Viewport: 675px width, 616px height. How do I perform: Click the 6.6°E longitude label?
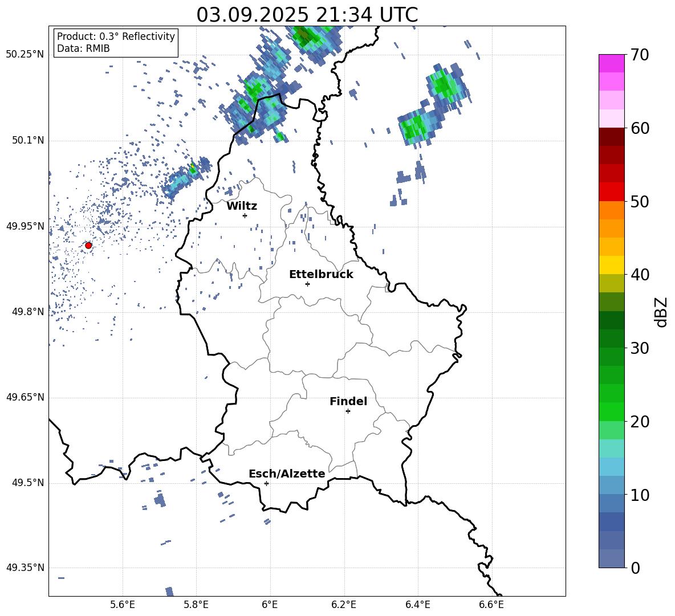point(491,605)
